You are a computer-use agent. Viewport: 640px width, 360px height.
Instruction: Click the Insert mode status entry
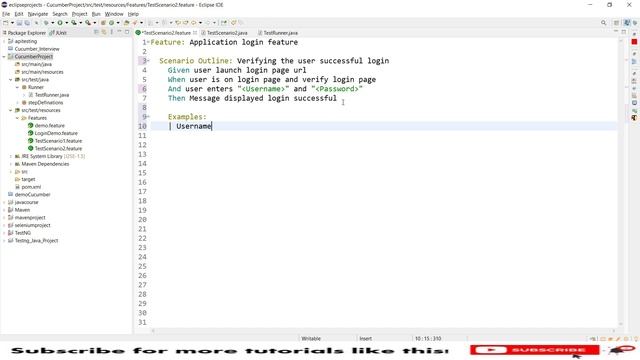[x=365, y=338]
